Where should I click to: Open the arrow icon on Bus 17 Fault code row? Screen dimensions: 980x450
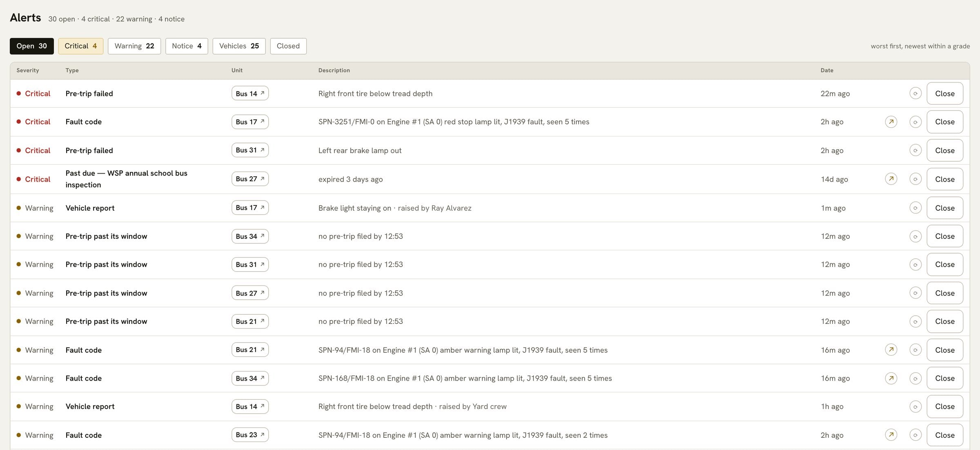(891, 122)
